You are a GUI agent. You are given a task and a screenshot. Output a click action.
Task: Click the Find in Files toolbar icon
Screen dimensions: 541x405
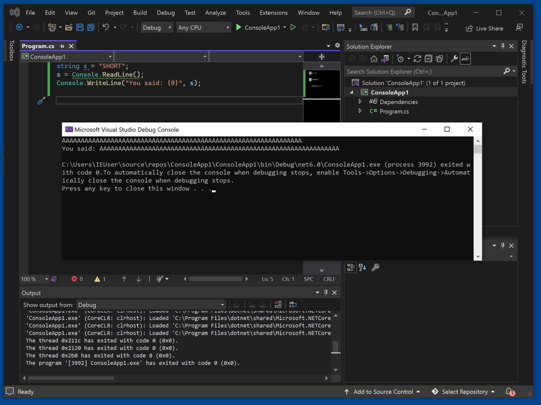coord(325,27)
